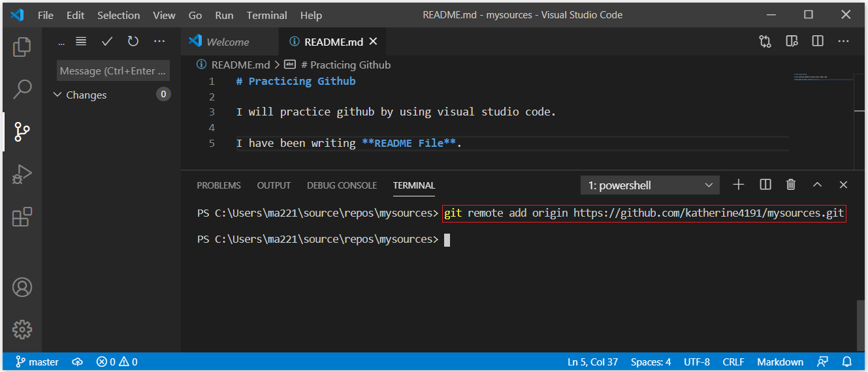Split the terminal pane

(765, 185)
